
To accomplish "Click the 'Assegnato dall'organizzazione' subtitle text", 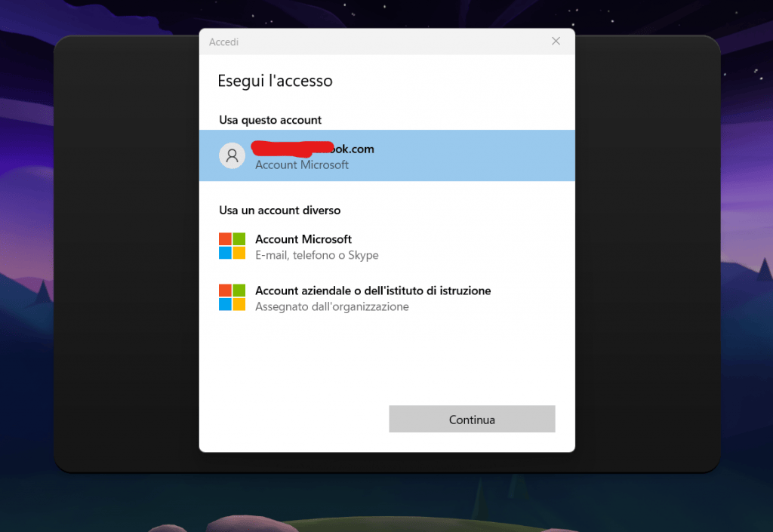I will coord(332,307).
